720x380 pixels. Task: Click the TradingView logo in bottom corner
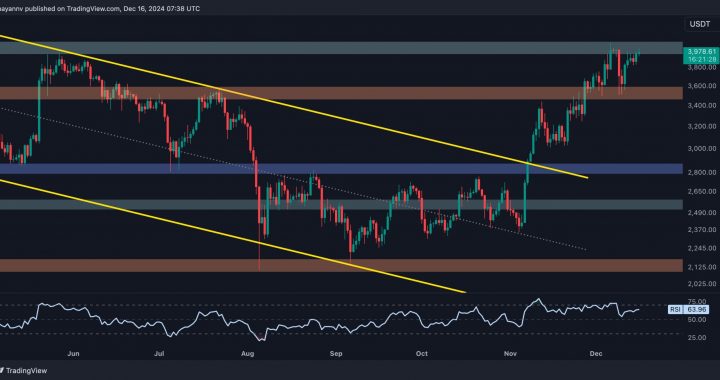point(24,370)
